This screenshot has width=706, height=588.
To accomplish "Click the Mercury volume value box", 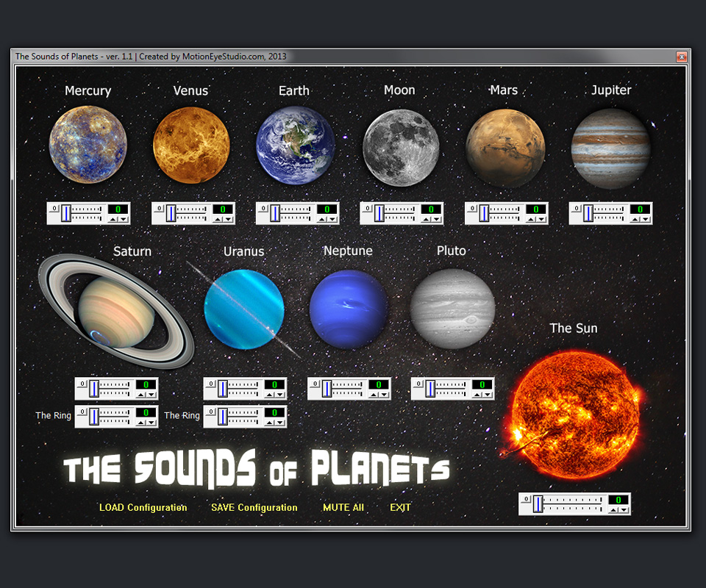I will click(118, 209).
